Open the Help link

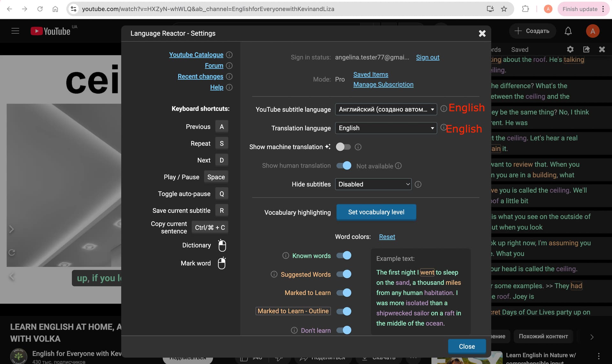click(216, 87)
